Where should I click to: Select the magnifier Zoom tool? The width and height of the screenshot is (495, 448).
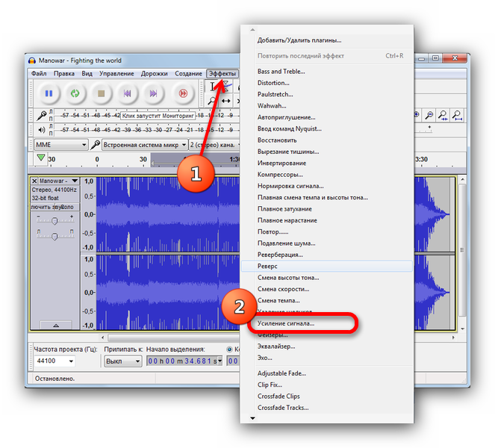coord(212,101)
